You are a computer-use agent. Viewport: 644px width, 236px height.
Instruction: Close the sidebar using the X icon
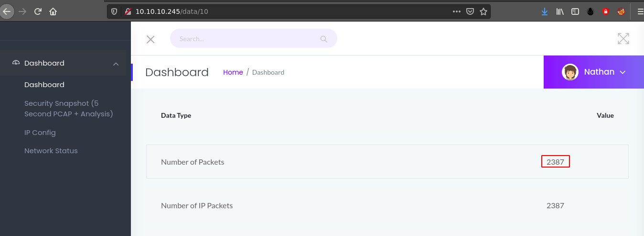click(x=150, y=39)
